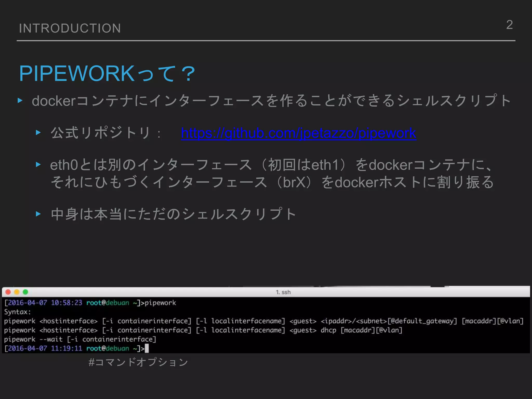Click the bullet starting 'dockerコンテナにインターフェース'
This screenshot has height=399, width=532.
(x=271, y=101)
